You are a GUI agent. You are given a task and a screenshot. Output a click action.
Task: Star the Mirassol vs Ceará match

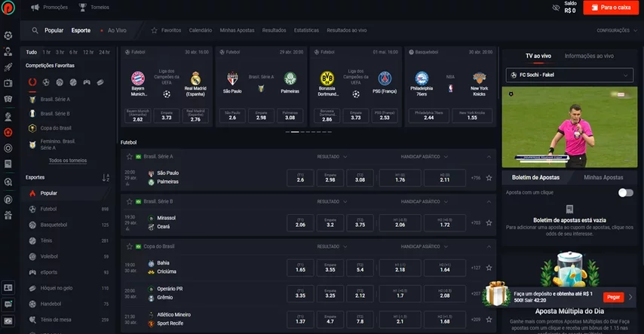(x=489, y=222)
